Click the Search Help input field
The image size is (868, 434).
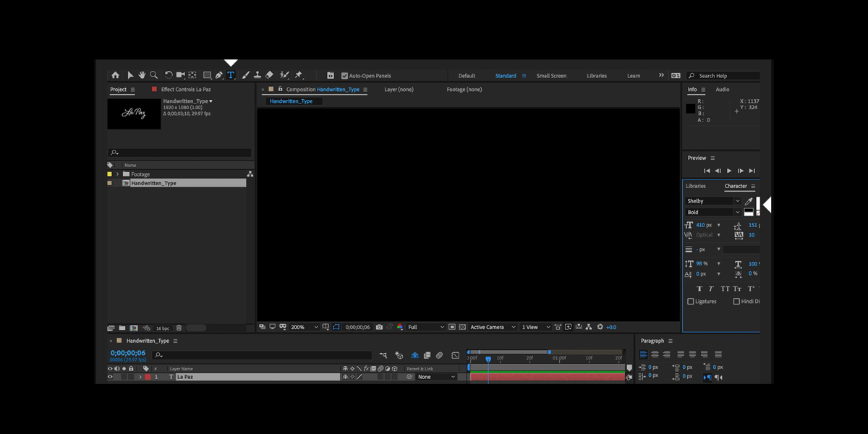[x=723, y=76]
